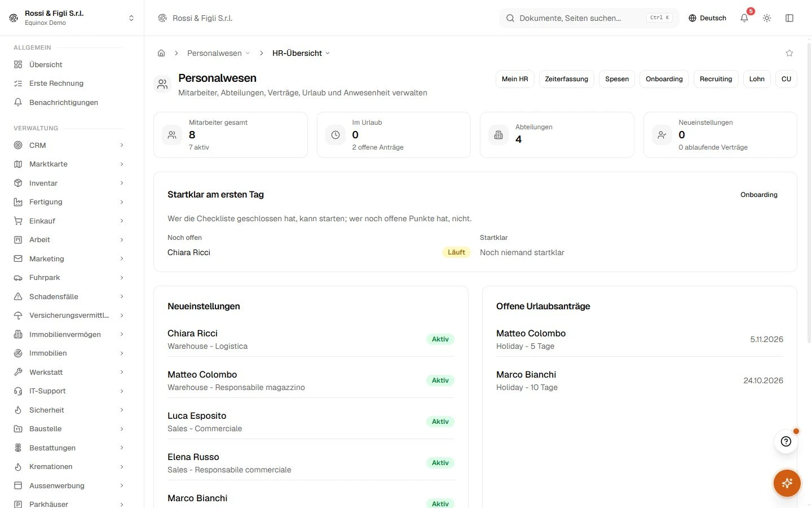This screenshot has width=812, height=508.
Task: Click the Sicherheit flame icon
Action: [18, 410]
